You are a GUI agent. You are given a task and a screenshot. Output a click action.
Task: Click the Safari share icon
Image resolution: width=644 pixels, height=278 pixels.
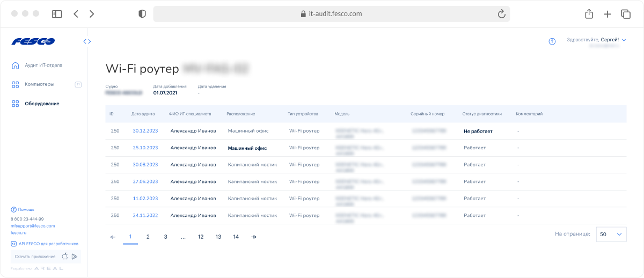[589, 14]
